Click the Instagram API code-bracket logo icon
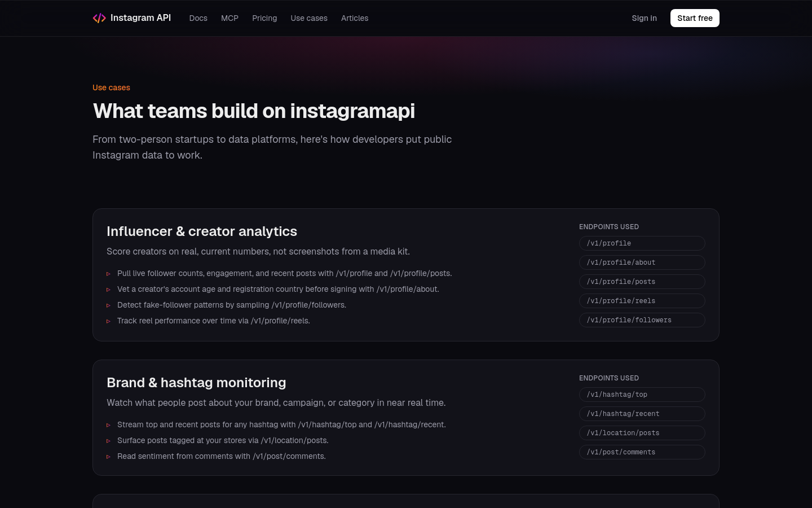This screenshot has height=508, width=812. click(99, 18)
